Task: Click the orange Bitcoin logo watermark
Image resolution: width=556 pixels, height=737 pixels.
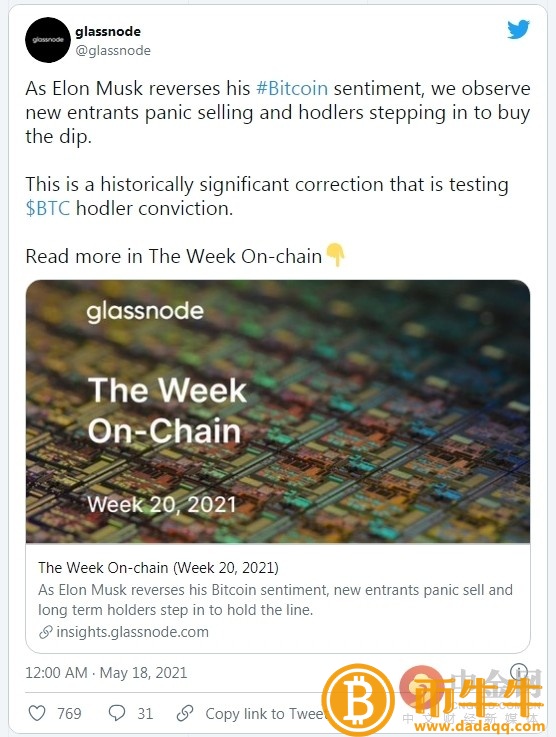Action: 358,700
